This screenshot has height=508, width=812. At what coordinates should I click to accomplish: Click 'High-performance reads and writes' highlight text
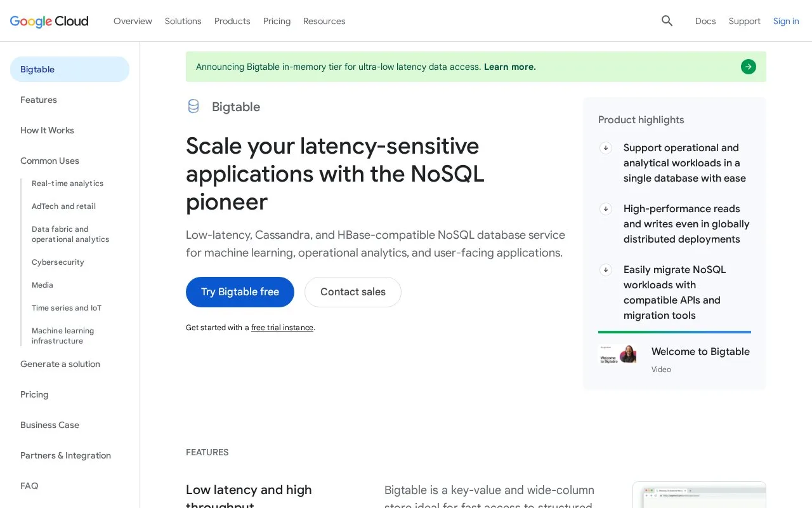click(686, 224)
